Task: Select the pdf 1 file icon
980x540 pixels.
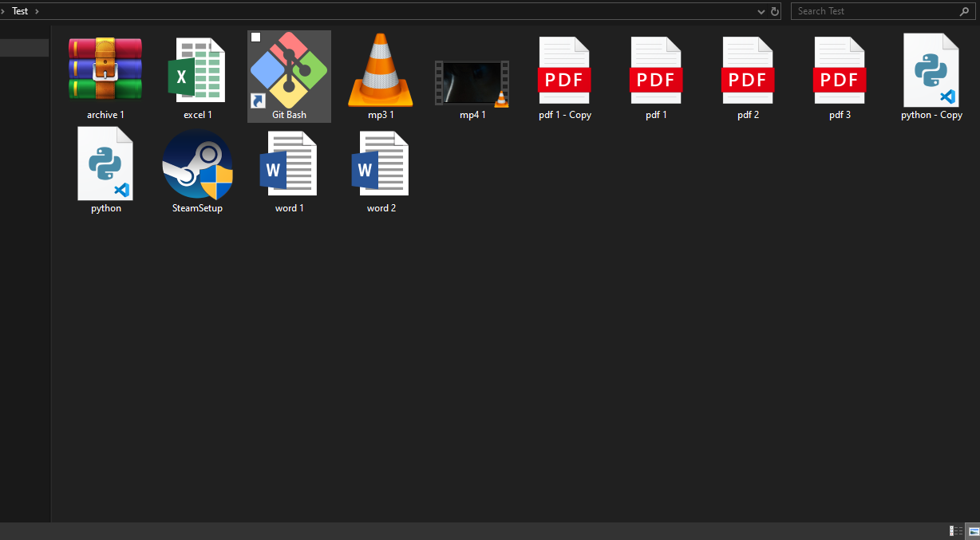Action: [656, 70]
